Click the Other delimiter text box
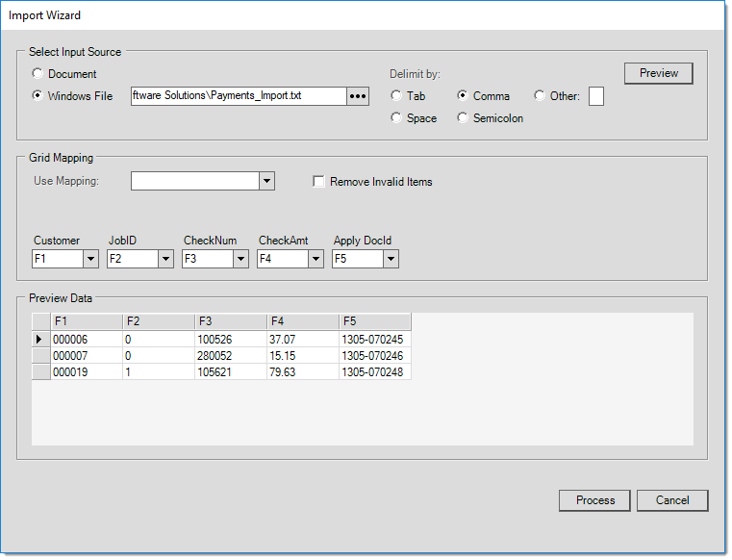 (x=596, y=96)
